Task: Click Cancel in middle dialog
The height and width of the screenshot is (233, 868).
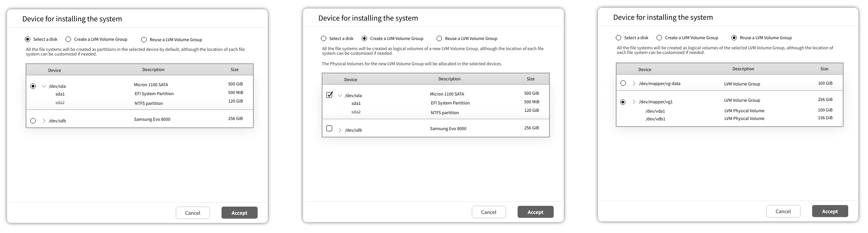Action: coord(489,212)
